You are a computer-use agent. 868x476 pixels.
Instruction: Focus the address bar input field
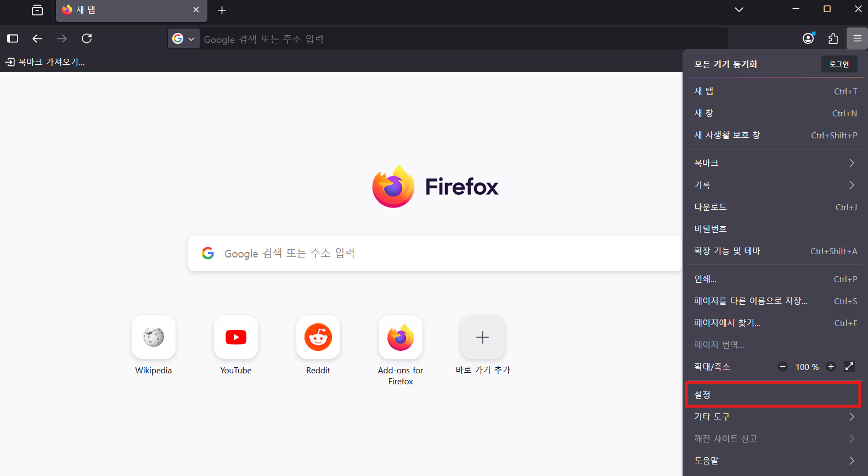[464, 39]
